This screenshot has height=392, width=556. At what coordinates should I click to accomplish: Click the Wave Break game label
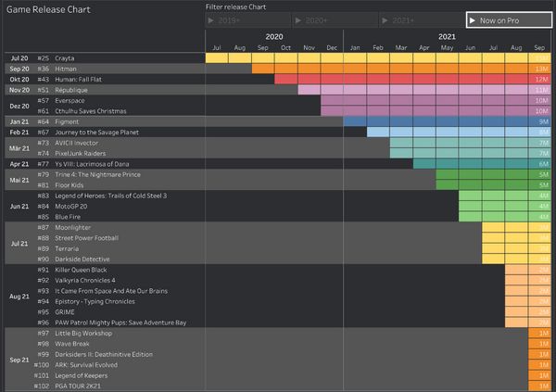click(72, 344)
